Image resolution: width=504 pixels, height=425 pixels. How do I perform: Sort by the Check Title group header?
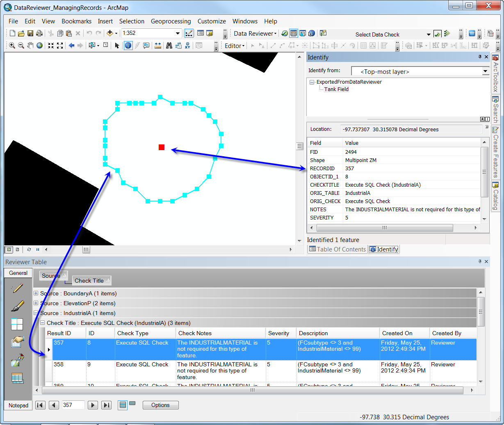coord(92,281)
